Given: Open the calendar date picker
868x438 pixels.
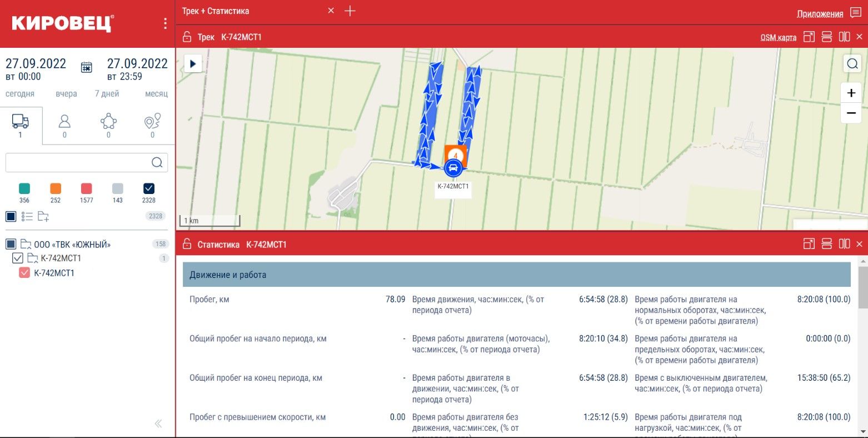Looking at the screenshot, I should (x=87, y=67).
